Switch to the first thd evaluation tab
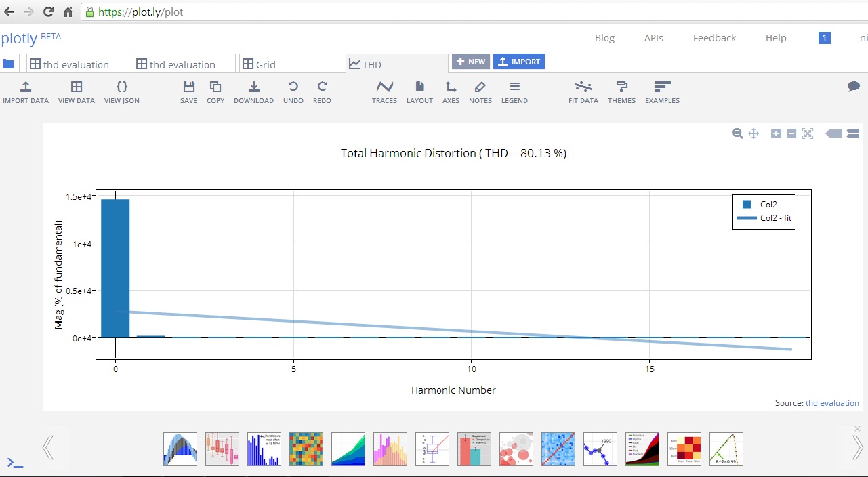The height and width of the screenshot is (477, 868). pos(77,63)
